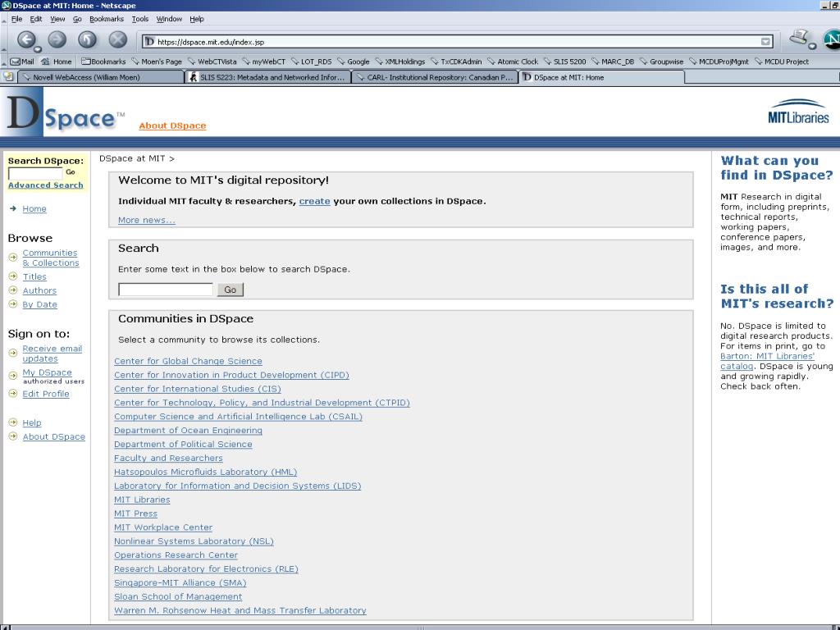Focus the main search text box

166,290
